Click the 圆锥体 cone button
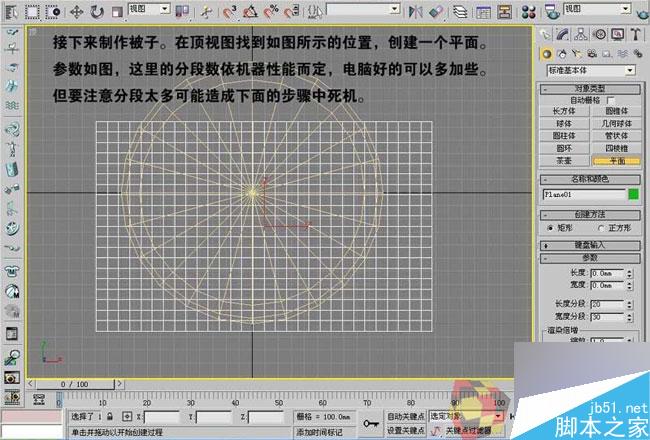 click(x=616, y=111)
